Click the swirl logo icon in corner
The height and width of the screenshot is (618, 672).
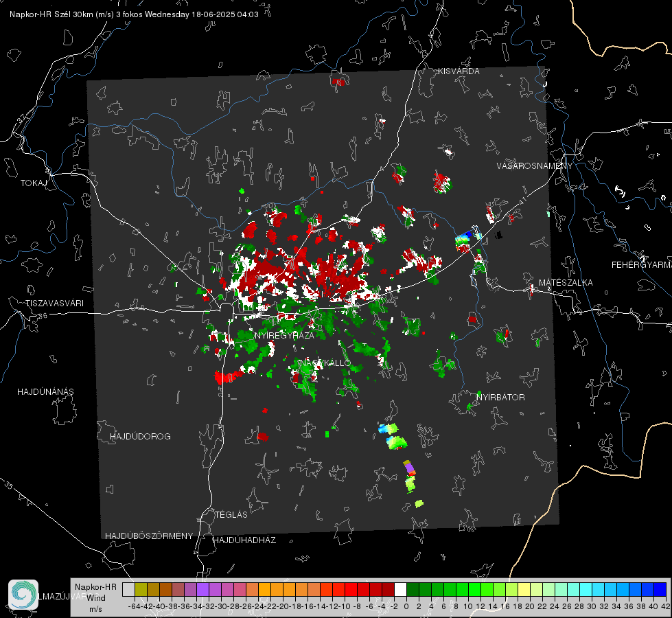(x=23, y=595)
